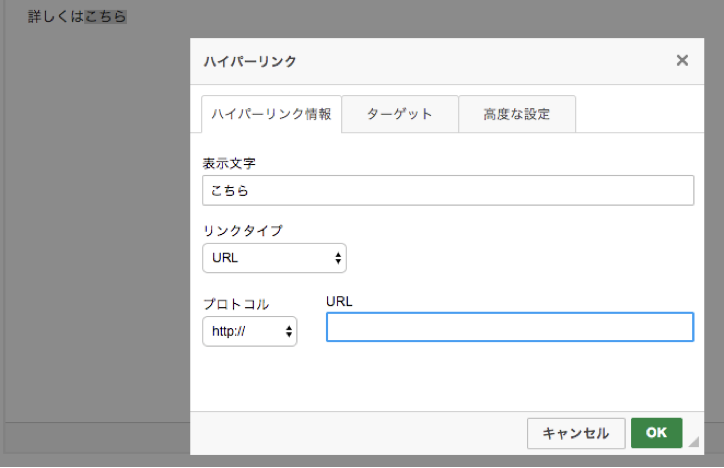Click the dialog resize grip in corner
The width and height of the screenshot is (724, 468).
[x=694, y=441]
